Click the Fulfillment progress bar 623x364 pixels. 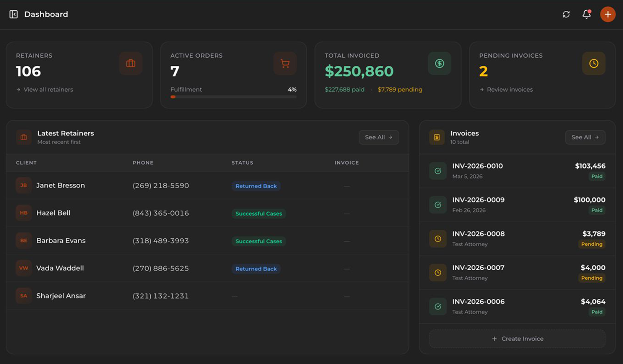pos(233,97)
